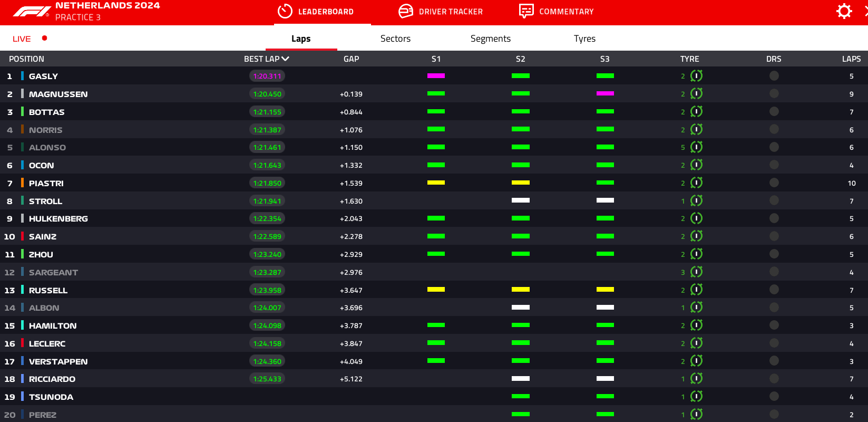
Task: Click Albon's tyre compound icon
Action: click(696, 308)
